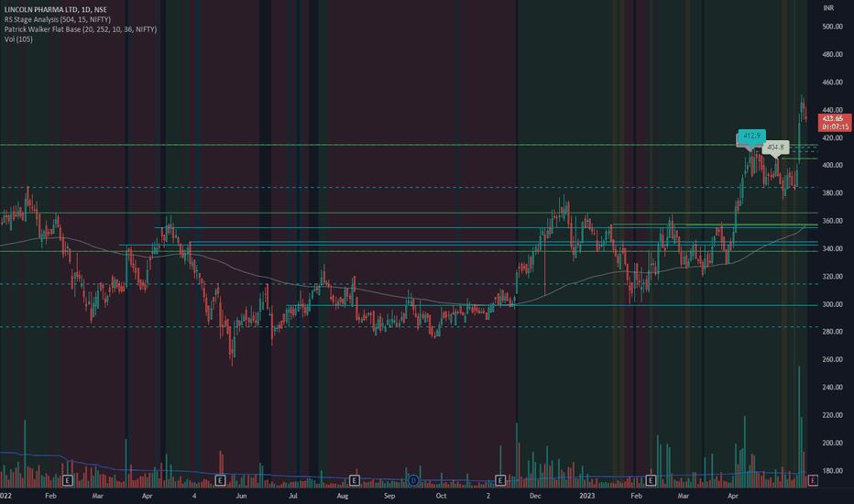Click the 300.00 price axis value

click(x=832, y=304)
